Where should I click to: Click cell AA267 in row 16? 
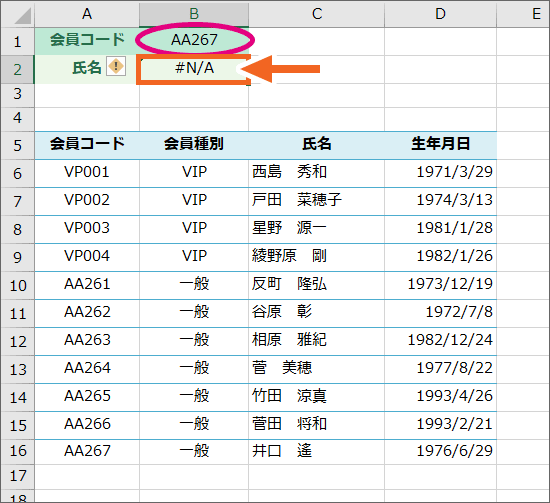click(x=87, y=451)
